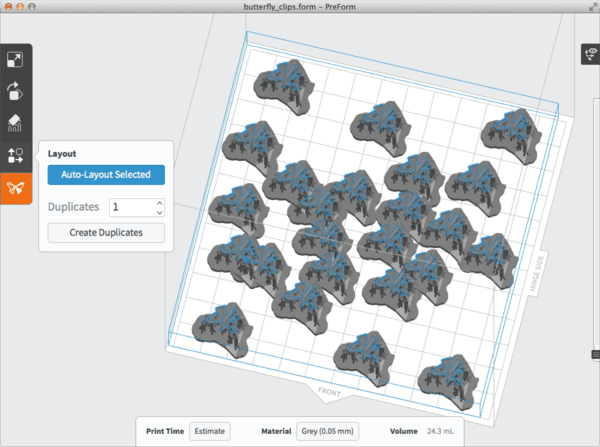600x447 pixels.
Task: Decrease Duplicates count with down arrow
Action: 159,212
